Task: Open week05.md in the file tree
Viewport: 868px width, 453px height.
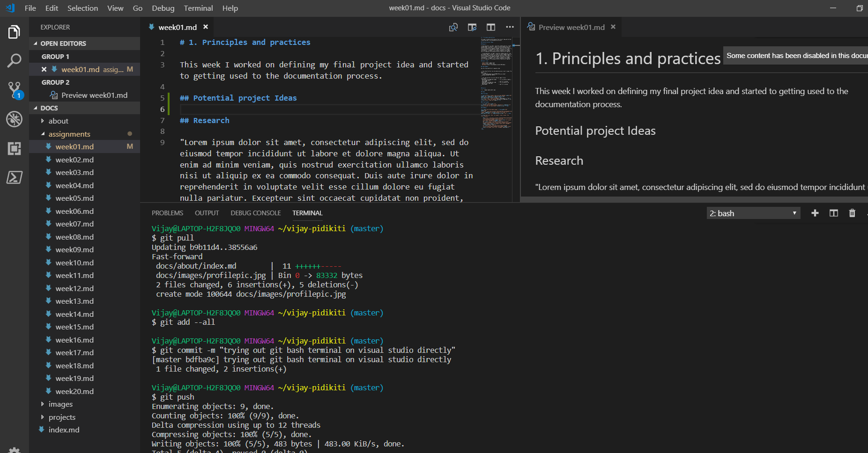Action: click(74, 198)
